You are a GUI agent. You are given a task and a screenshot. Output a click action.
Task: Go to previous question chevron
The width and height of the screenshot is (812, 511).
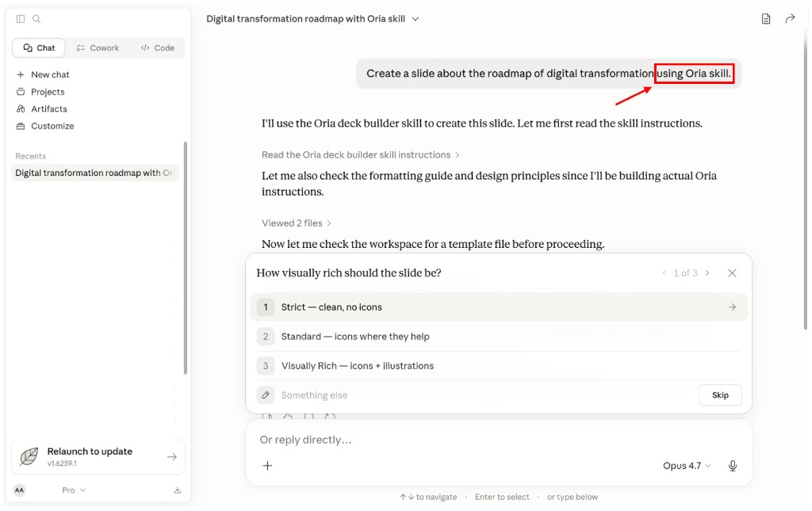[x=664, y=273]
